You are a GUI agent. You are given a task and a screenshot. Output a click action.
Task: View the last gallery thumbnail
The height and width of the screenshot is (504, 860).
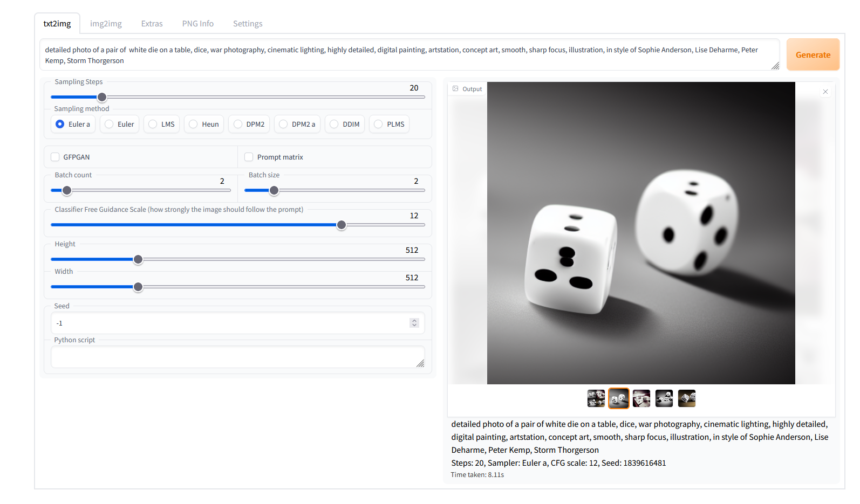pos(686,398)
